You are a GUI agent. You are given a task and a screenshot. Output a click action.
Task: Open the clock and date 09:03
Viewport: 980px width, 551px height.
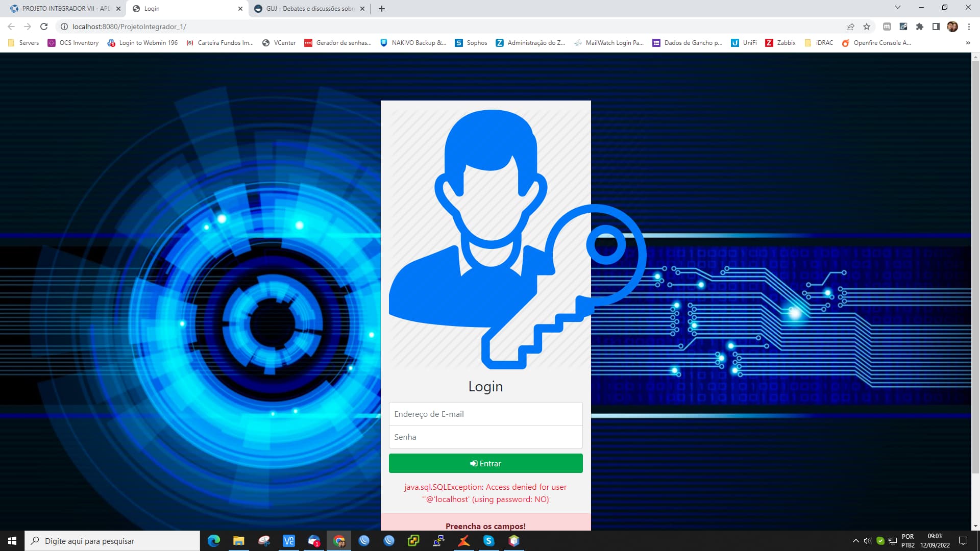[935, 541]
